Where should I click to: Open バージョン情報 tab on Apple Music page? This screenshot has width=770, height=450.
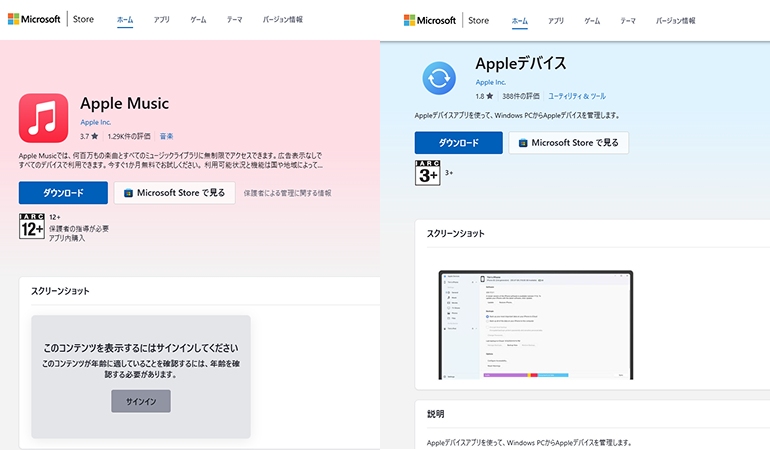(282, 20)
